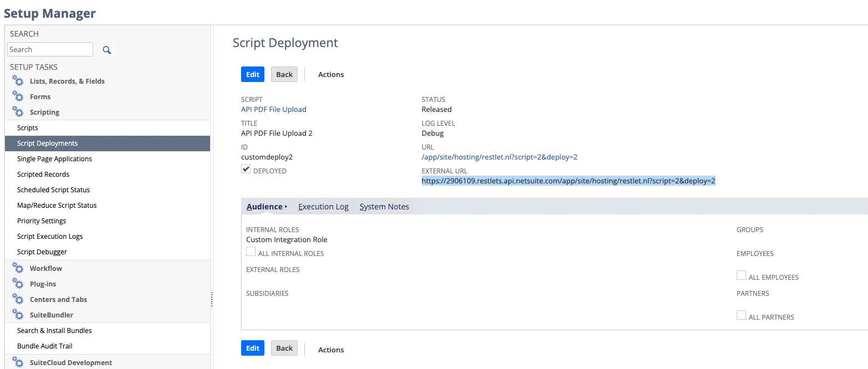Image resolution: width=868 pixels, height=369 pixels.
Task: Check ALL INTERNAL ROLES box
Action: (251, 252)
